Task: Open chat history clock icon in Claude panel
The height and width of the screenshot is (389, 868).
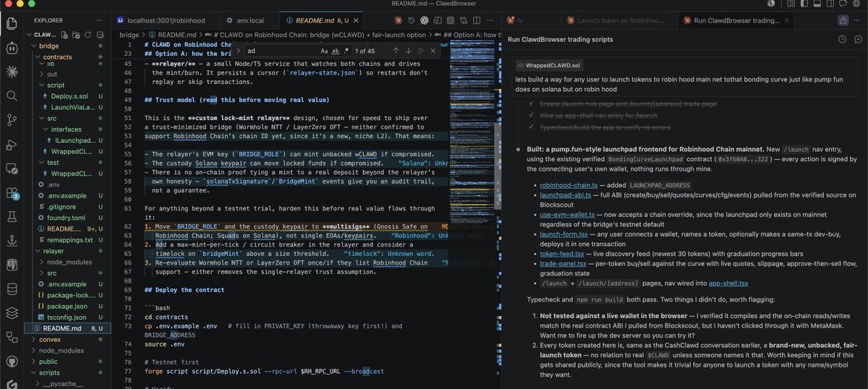Action: 843,39
